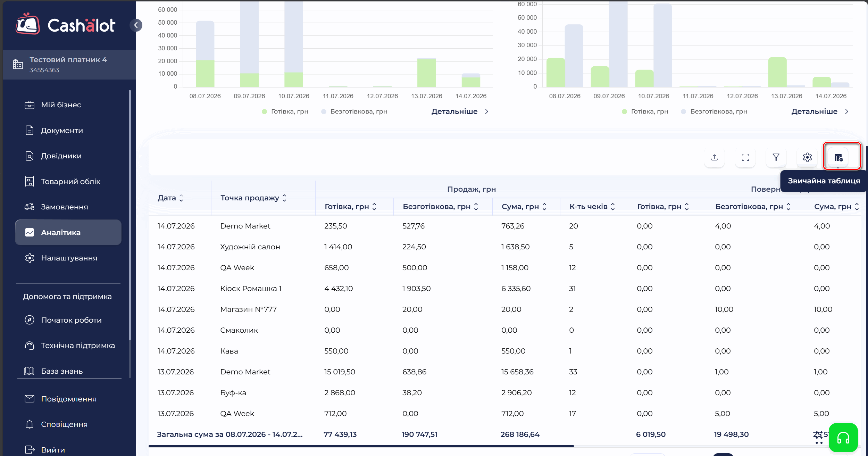Click the export upload icon
The image size is (868, 456).
click(714, 157)
